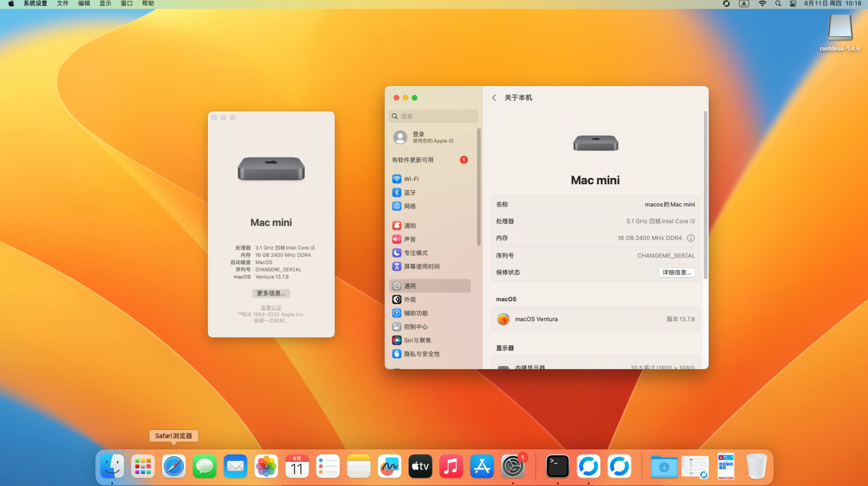The height and width of the screenshot is (486, 868).
Task: Open the 文件 menu
Action: point(63,3)
